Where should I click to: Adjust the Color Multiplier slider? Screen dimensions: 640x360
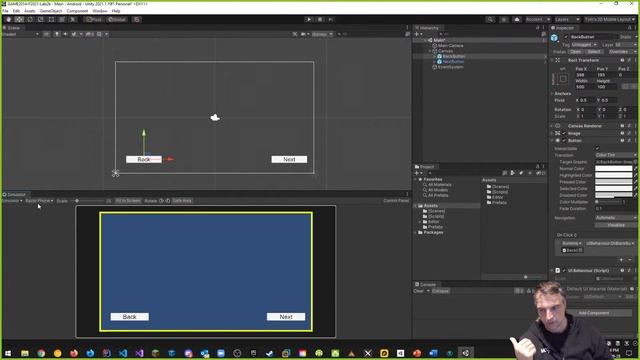coord(608,202)
